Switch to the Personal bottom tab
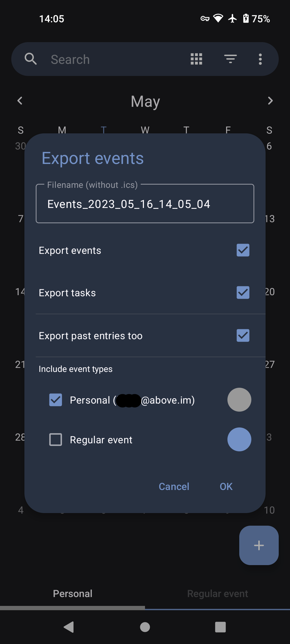 [x=73, y=594]
